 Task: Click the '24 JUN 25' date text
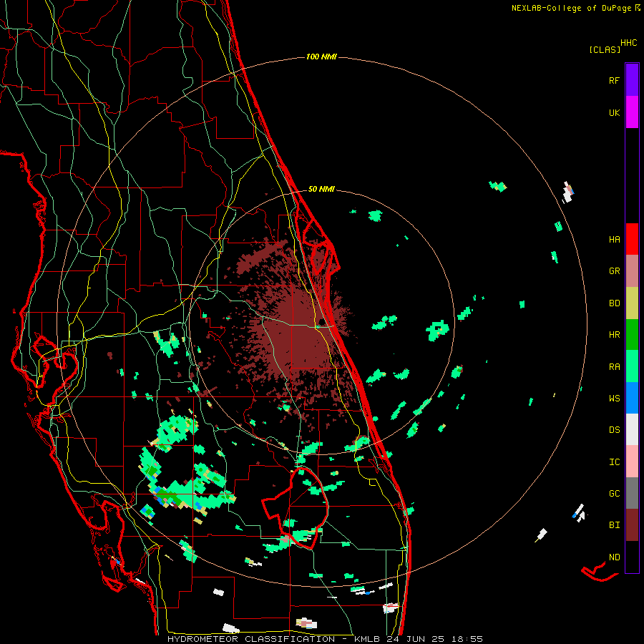coord(417,639)
